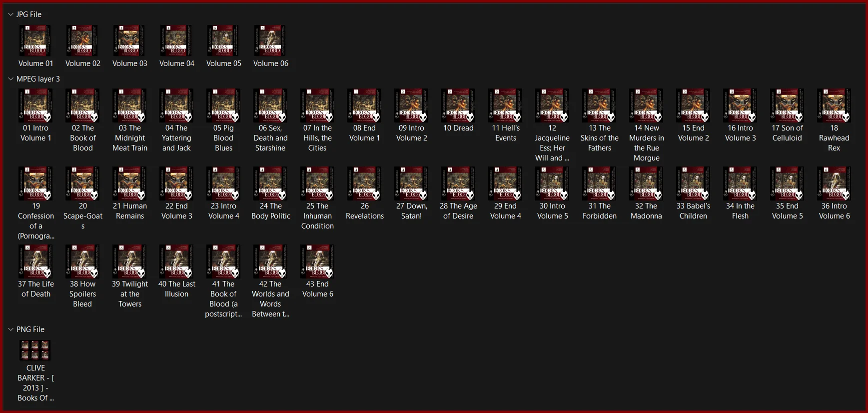Select the 01 Intro Volume 1 audio file icon

click(x=35, y=105)
